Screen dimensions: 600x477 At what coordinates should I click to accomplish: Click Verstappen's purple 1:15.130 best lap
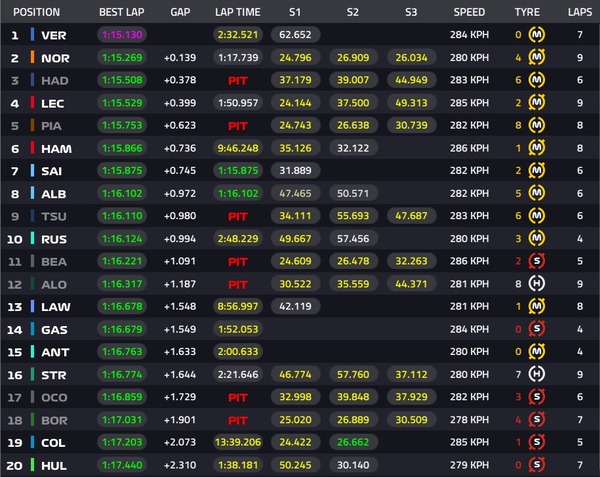[x=124, y=35]
